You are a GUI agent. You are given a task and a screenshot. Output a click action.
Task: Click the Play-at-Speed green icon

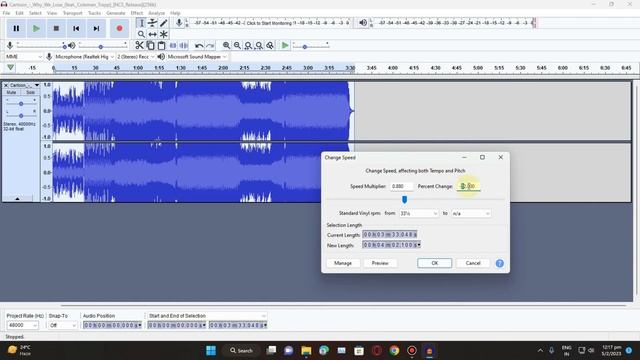point(285,45)
